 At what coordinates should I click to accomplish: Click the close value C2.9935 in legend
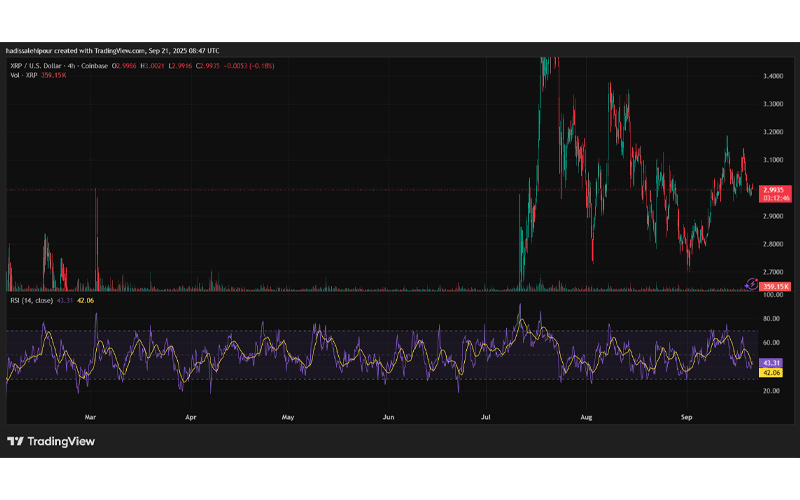click(x=208, y=66)
